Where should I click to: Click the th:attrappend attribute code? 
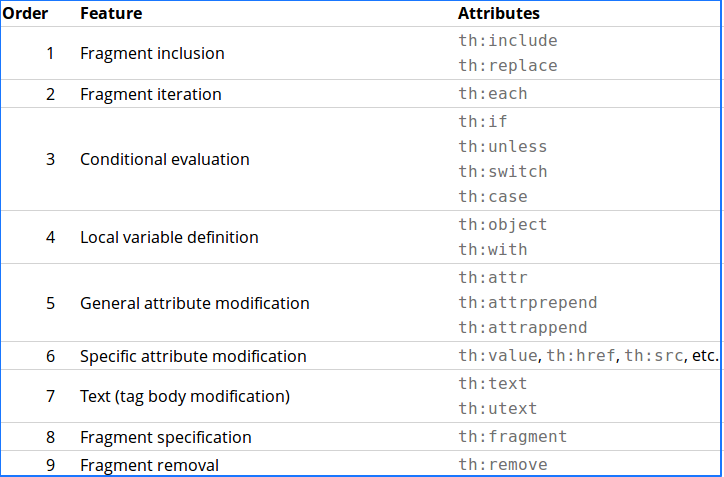click(523, 328)
